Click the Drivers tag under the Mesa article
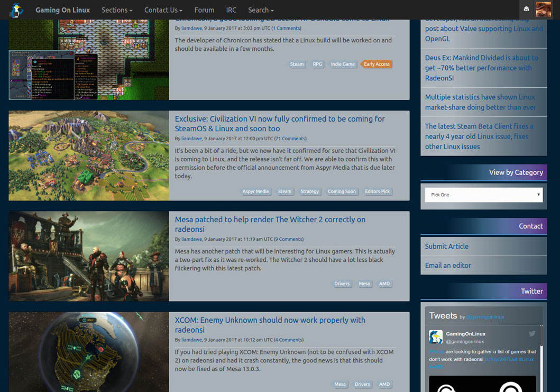This screenshot has width=560, height=392. click(342, 284)
